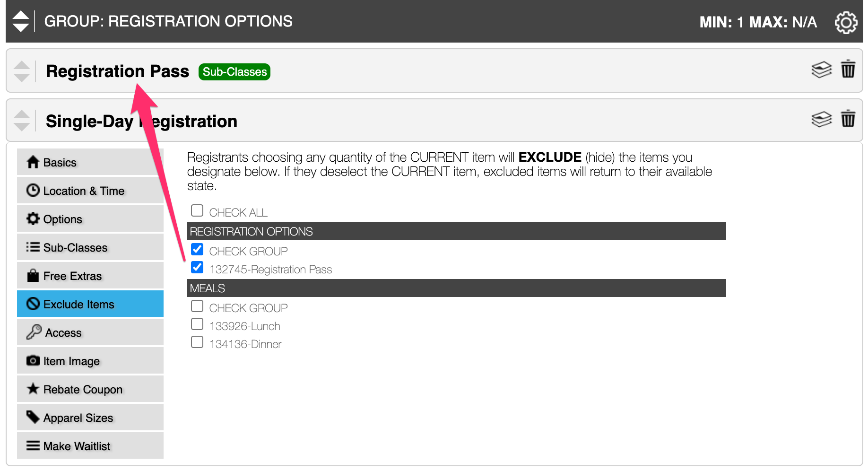Enable the CHECK ALL checkbox
The height and width of the screenshot is (471, 868).
tap(197, 210)
